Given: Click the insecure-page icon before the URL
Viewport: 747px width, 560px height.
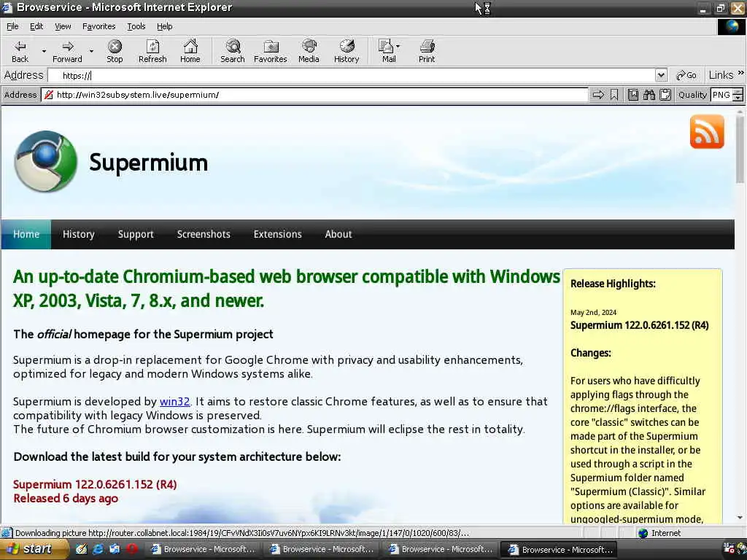Looking at the screenshot, I should pyautogui.click(x=49, y=95).
